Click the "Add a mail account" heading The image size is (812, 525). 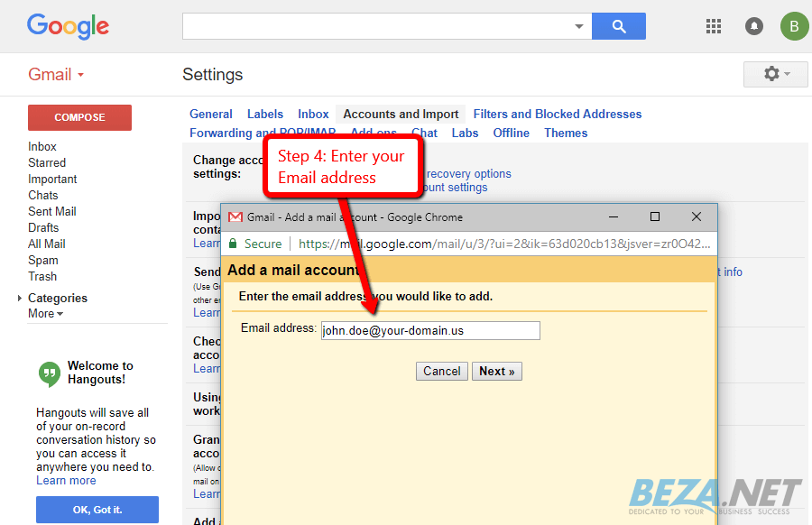293,270
